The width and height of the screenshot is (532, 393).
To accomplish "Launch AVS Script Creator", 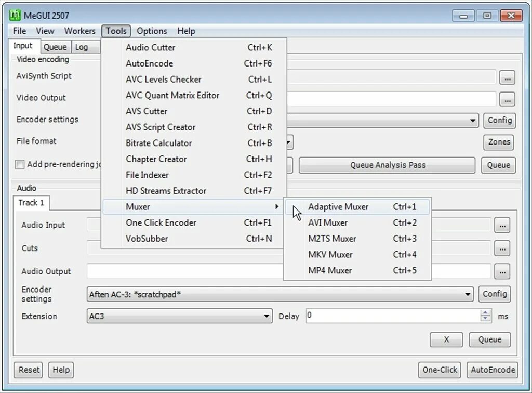I will click(x=194, y=127).
